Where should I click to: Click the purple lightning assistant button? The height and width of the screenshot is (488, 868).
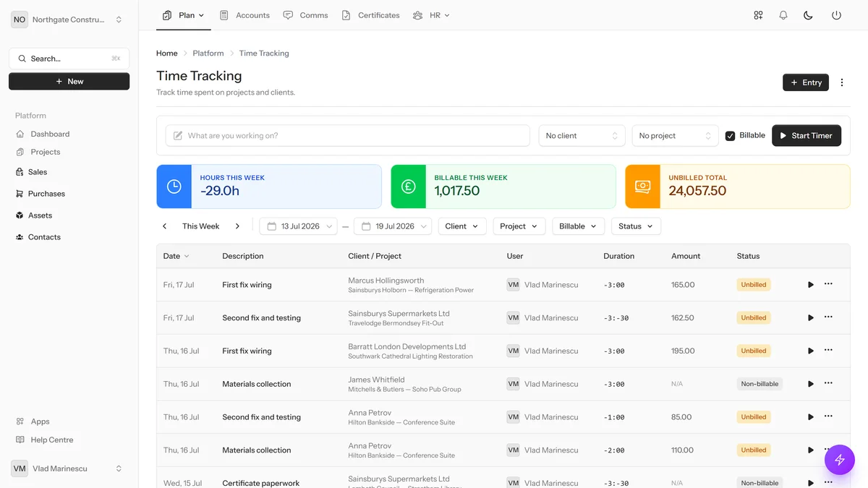click(x=840, y=459)
